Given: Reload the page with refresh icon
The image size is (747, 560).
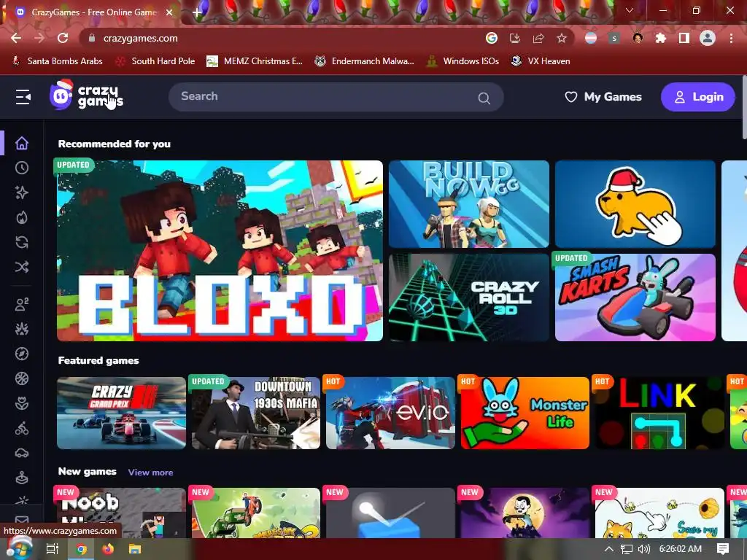Looking at the screenshot, I should [63, 38].
